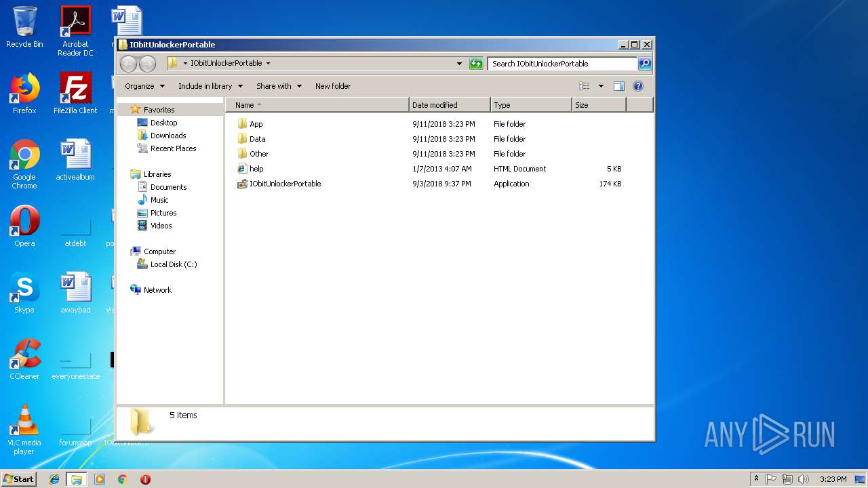Select the Other folder
868x488 pixels.
259,154
